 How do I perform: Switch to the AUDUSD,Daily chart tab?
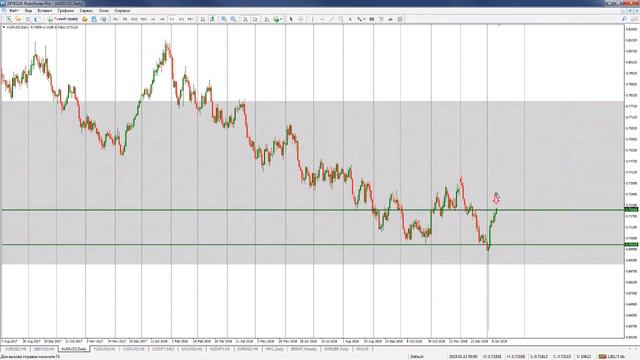click(x=74, y=349)
